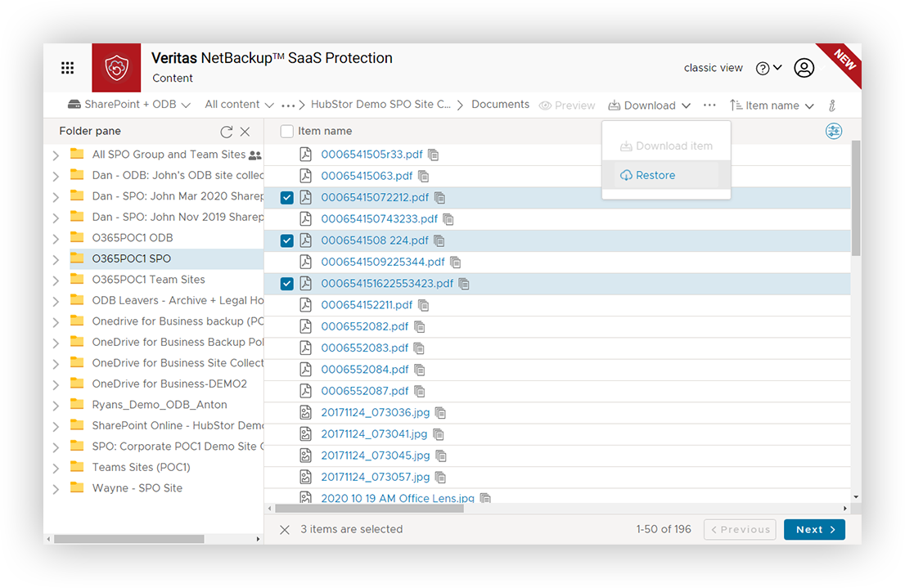Click the breadcrumb ellipsis for hidden path levels

288,105
